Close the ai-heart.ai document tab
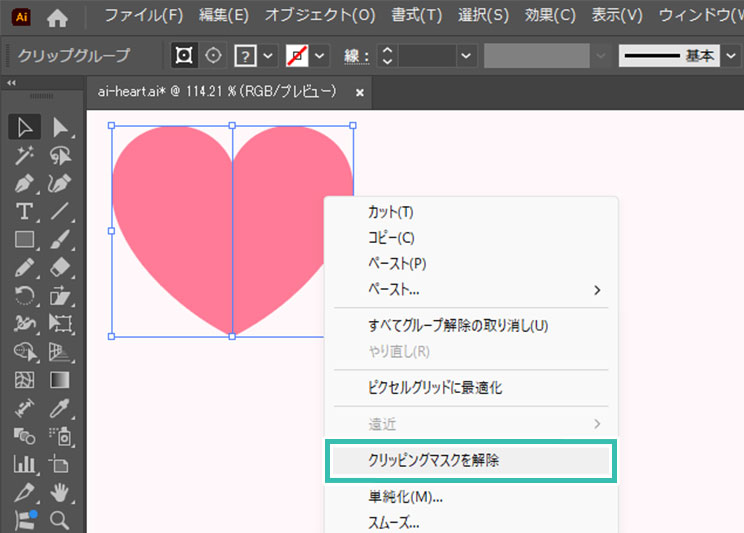The image size is (744, 533). tap(360, 92)
